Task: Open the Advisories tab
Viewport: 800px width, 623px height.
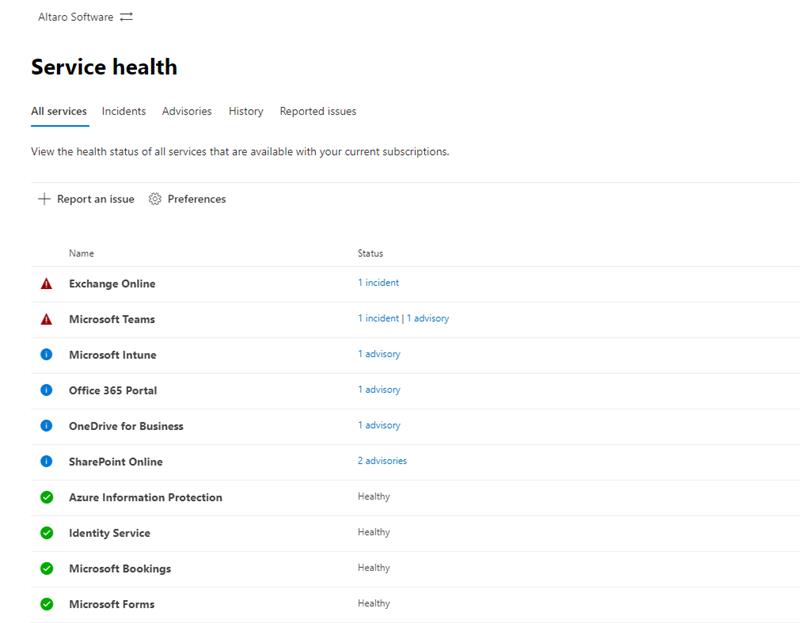Action: click(x=187, y=111)
